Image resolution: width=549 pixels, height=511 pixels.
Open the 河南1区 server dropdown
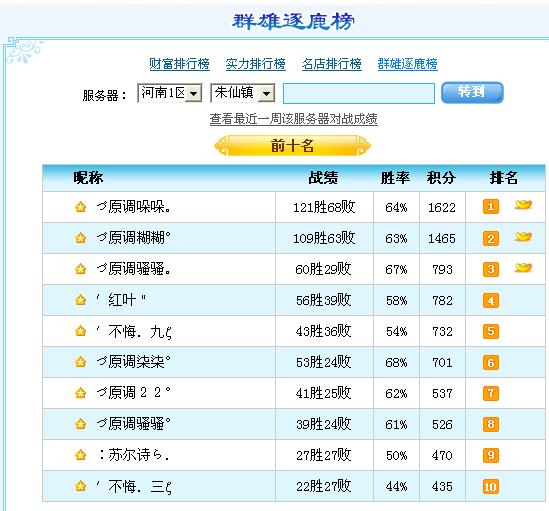(x=170, y=93)
